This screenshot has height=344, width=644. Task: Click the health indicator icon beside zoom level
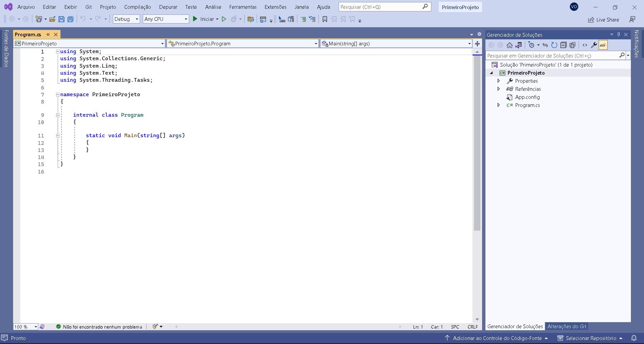click(x=42, y=327)
